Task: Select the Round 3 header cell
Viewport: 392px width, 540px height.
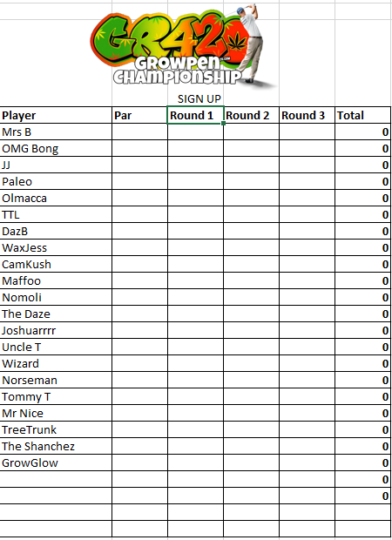Action: 307,115
